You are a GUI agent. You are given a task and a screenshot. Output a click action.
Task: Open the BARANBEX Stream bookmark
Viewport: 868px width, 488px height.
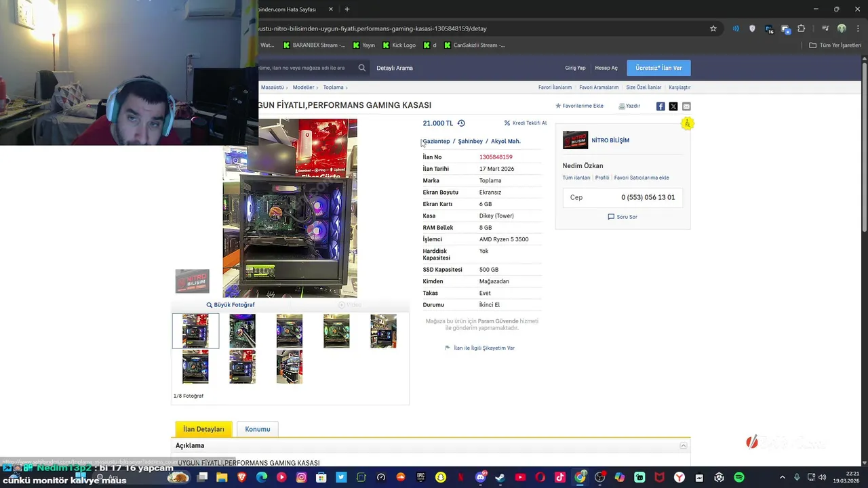coord(314,45)
